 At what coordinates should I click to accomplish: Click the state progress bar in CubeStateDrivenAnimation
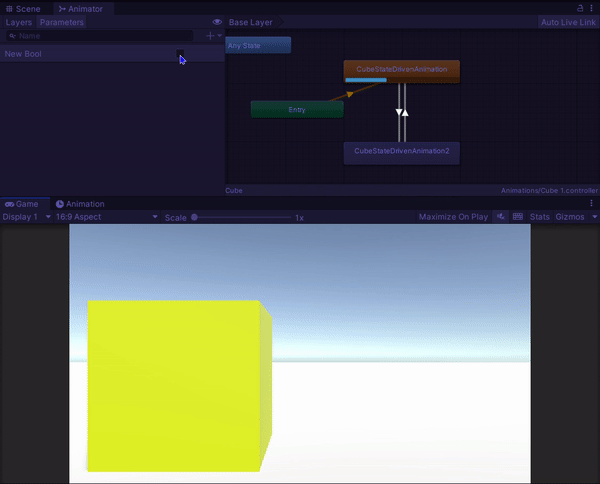[x=366, y=80]
